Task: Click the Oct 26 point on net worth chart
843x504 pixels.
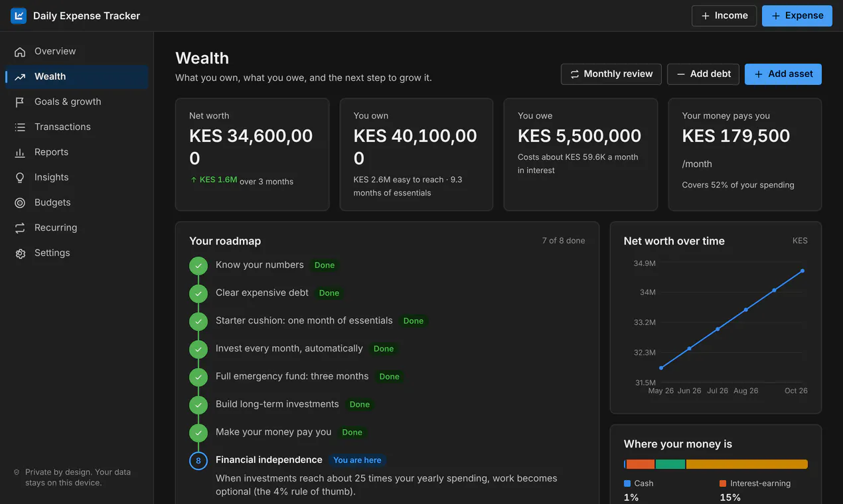Action: [x=803, y=271]
